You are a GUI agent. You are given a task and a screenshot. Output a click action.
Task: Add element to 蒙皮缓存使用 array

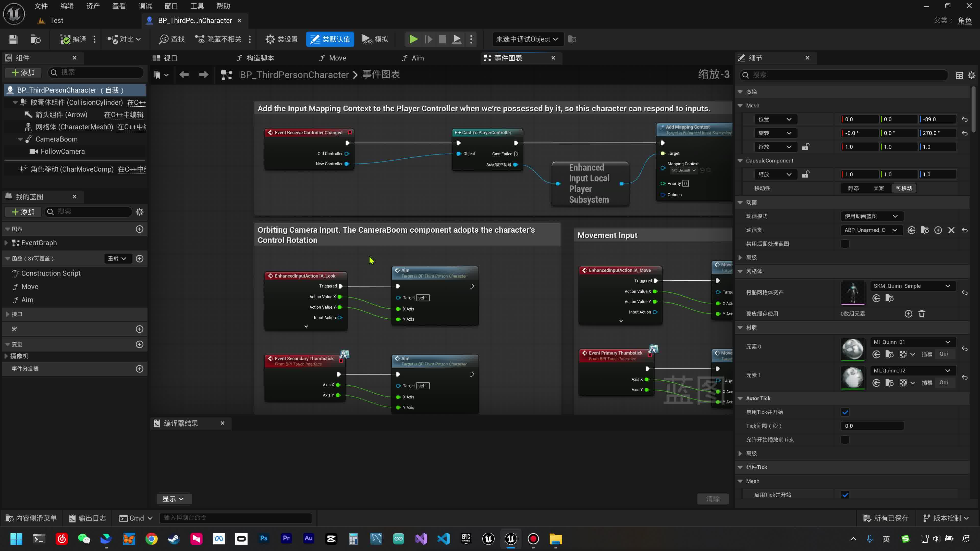pos(909,314)
